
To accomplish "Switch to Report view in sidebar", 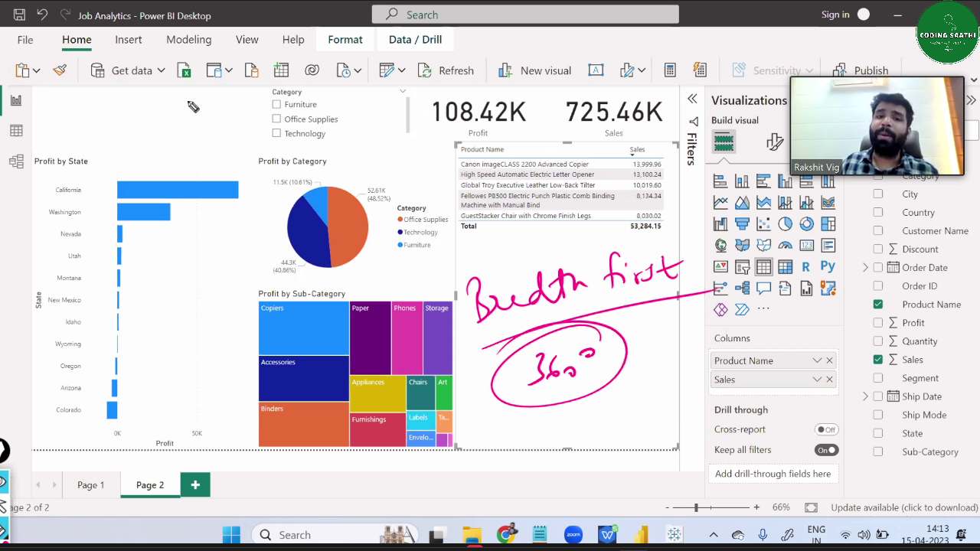I will (16, 100).
